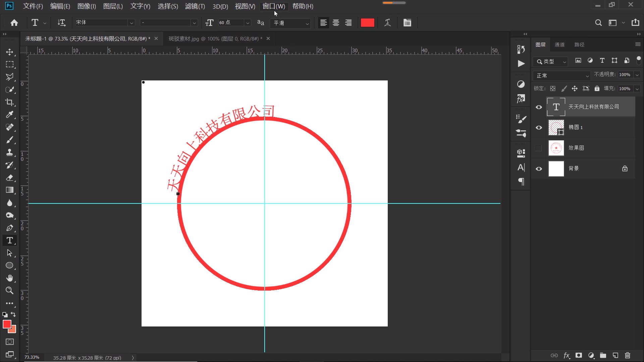This screenshot has width=644, height=362.
Task: Select the Move tool
Action: (x=9, y=52)
